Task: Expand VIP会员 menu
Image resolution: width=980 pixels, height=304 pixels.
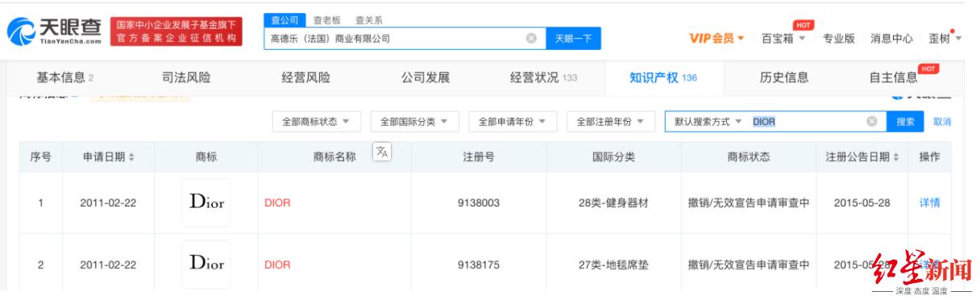Action: [x=716, y=39]
